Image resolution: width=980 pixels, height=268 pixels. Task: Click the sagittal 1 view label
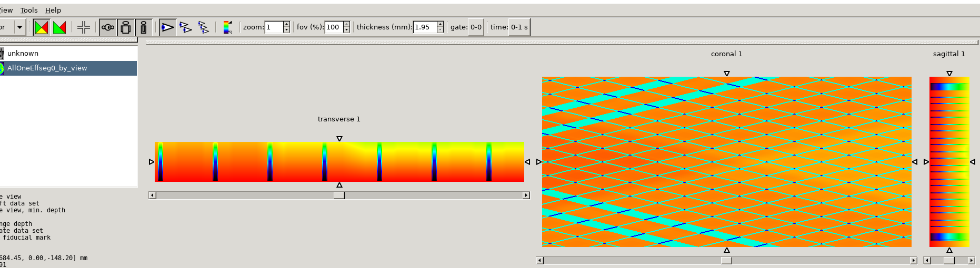[x=949, y=54]
